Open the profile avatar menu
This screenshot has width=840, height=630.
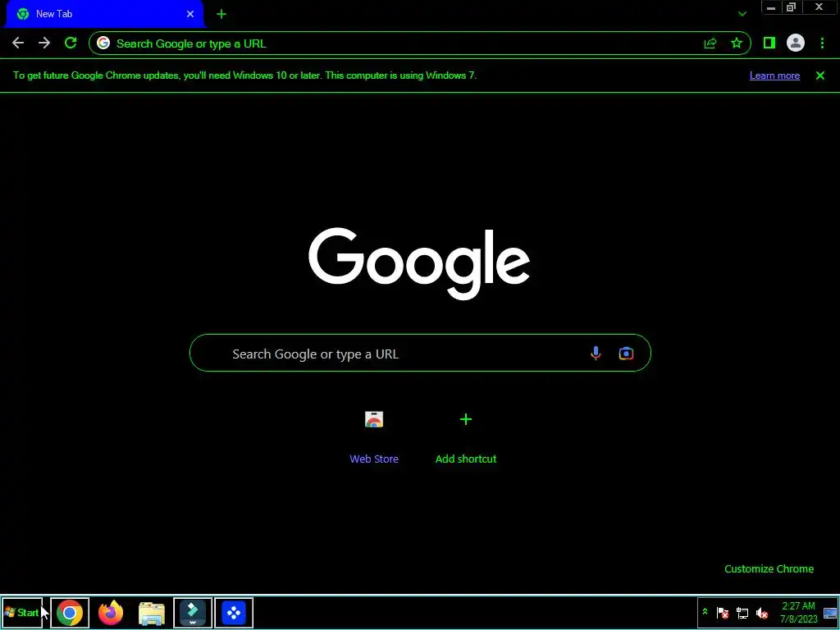(796, 43)
